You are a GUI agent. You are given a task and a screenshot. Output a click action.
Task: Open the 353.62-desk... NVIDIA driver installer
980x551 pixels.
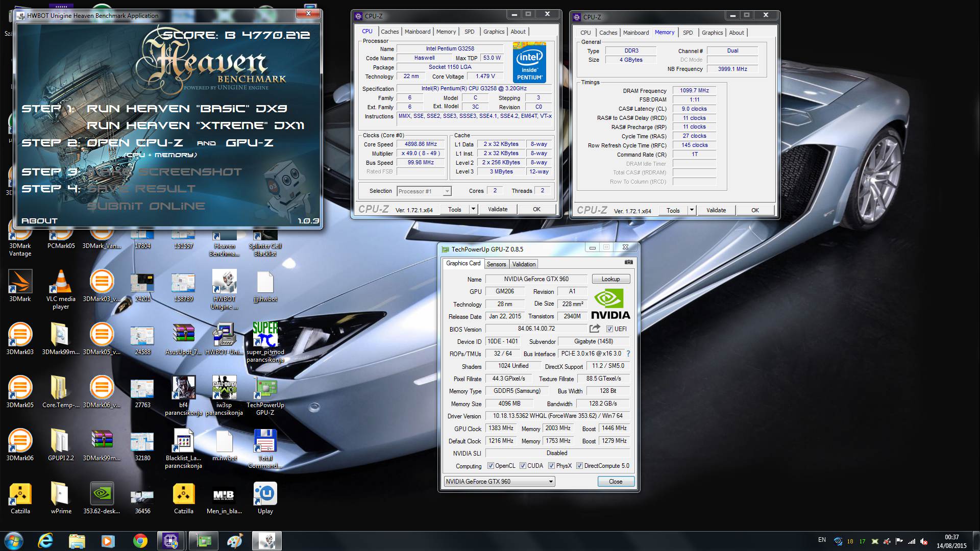tap(102, 498)
